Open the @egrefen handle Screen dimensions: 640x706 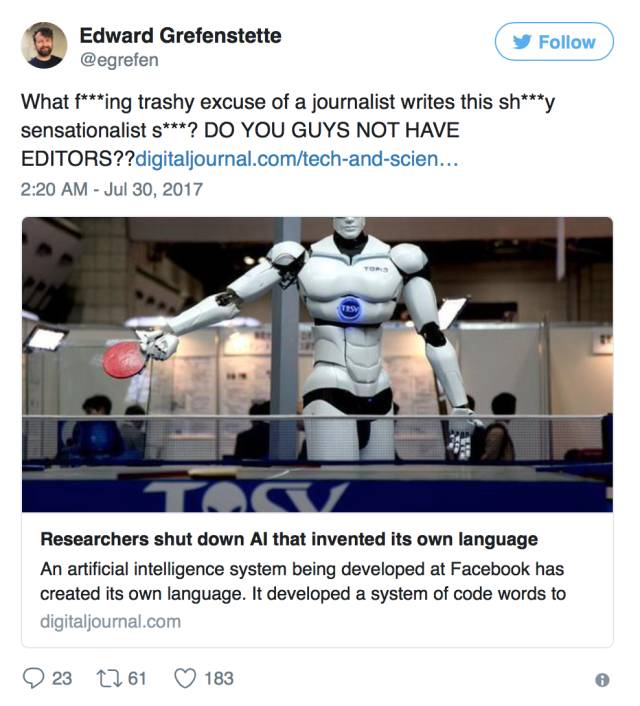pos(119,60)
